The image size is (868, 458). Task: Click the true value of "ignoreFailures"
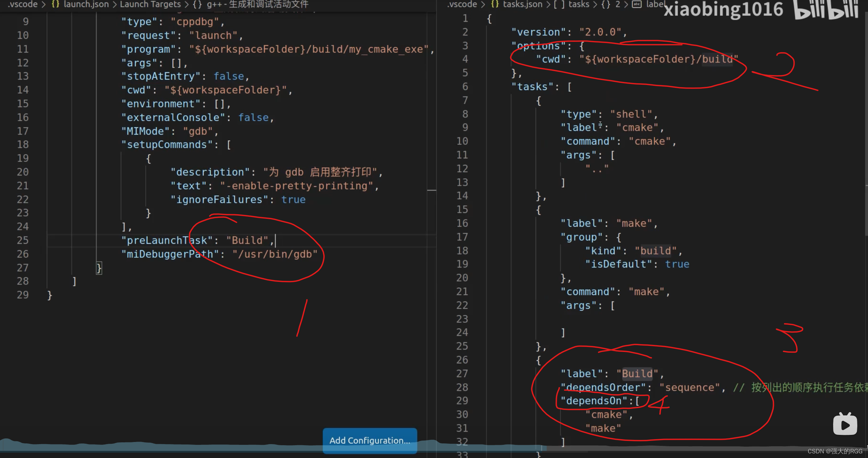293,200
